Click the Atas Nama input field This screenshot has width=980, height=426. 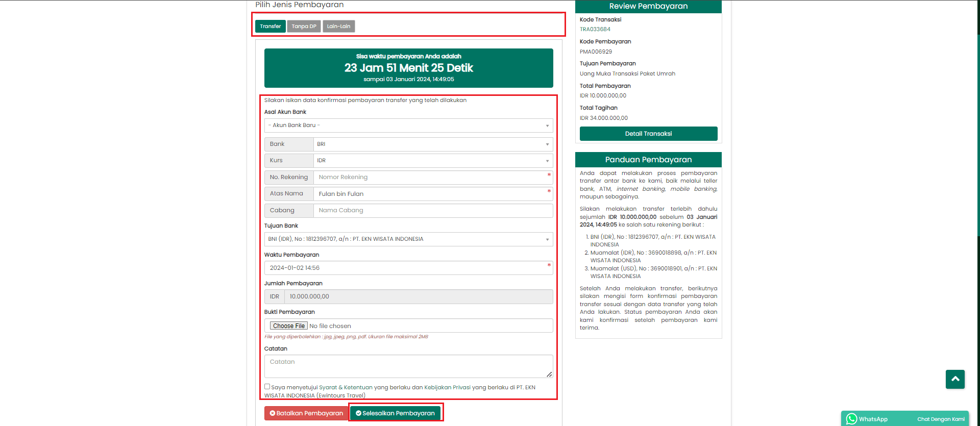(x=431, y=194)
